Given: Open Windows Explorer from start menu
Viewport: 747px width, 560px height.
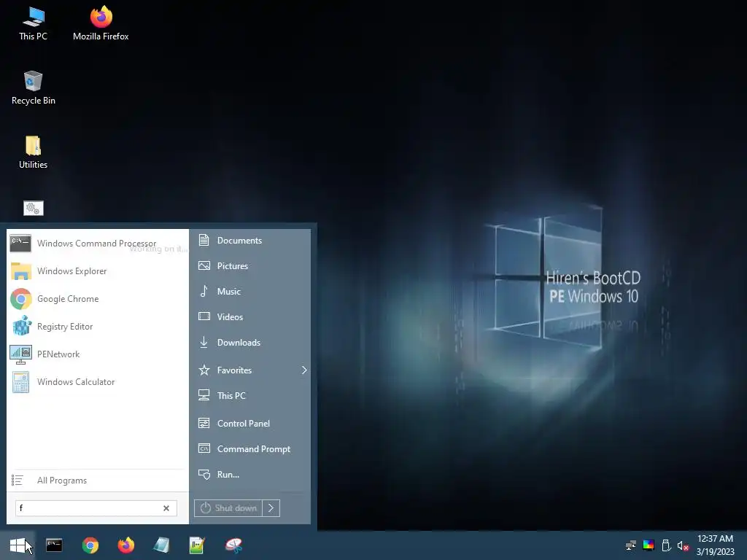Looking at the screenshot, I should click(98, 271).
